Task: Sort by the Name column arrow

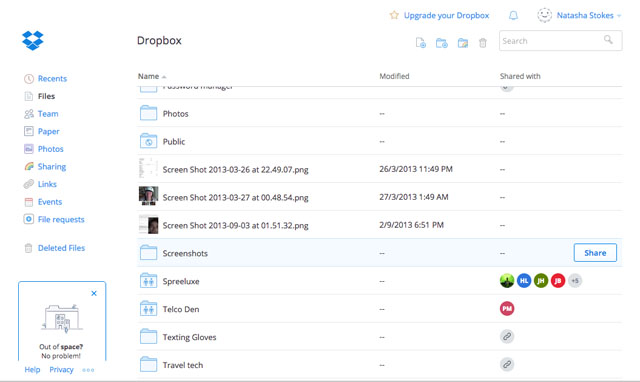Action: pyautogui.click(x=164, y=77)
